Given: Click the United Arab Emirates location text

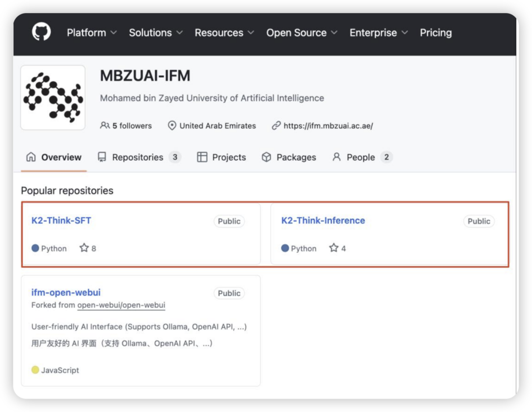Looking at the screenshot, I should [x=218, y=126].
